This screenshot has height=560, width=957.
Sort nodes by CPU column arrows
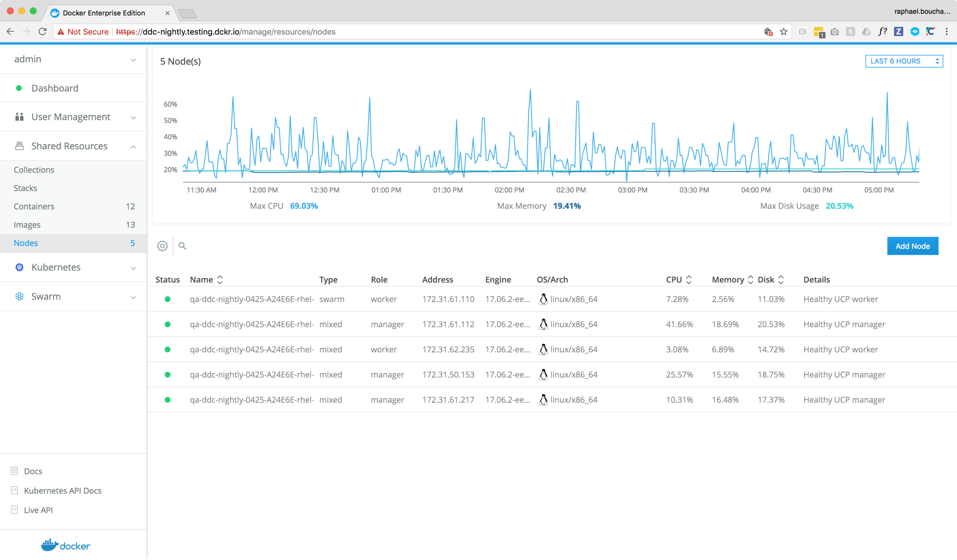pyautogui.click(x=689, y=279)
